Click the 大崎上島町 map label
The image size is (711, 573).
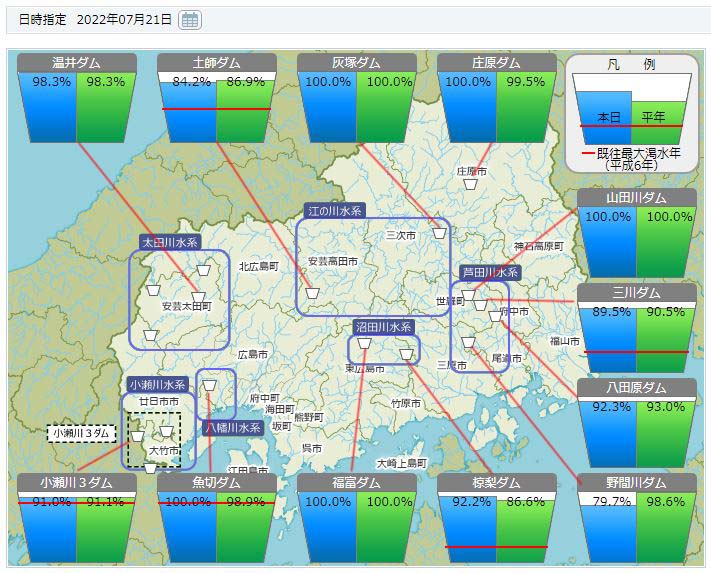(x=402, y=463)
